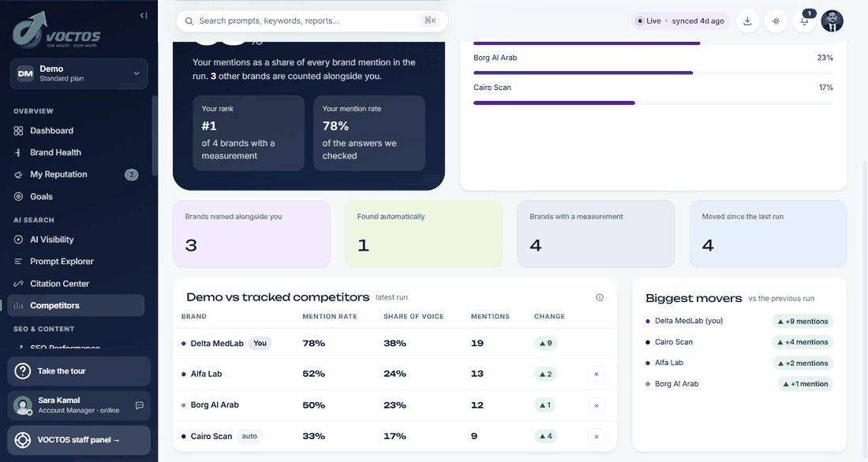Click the CHANGE column header
This screenshot has height=462, width=868.
(x=549, y=316)
